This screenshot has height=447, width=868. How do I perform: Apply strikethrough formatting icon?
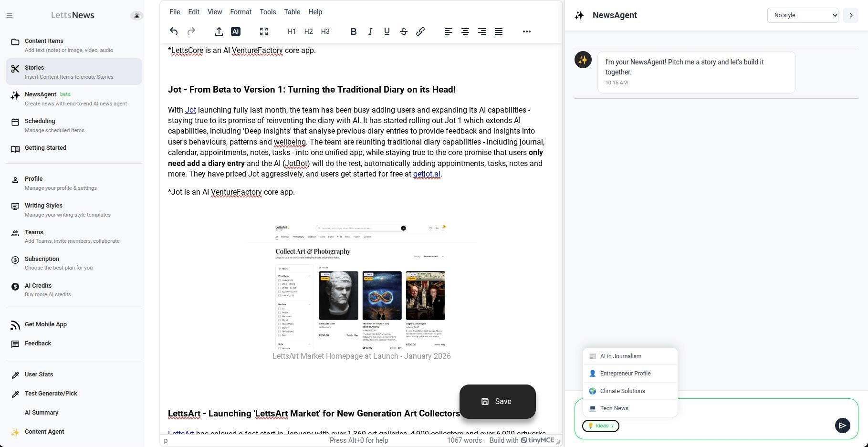pos(403,31)
